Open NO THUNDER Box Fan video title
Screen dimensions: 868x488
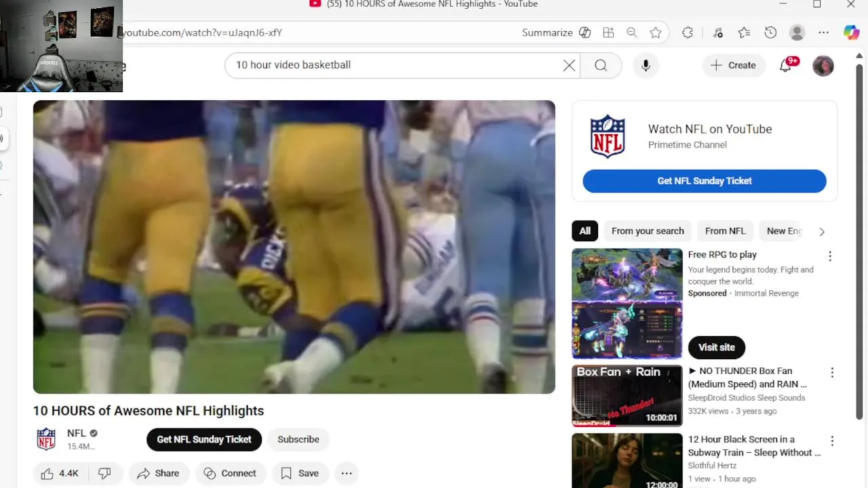[747, 378]
